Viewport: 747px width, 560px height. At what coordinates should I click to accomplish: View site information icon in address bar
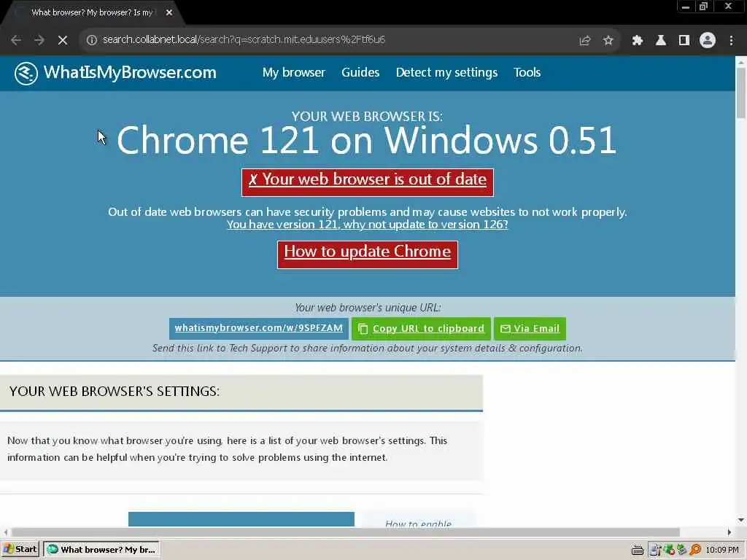[x=92, y=40]
